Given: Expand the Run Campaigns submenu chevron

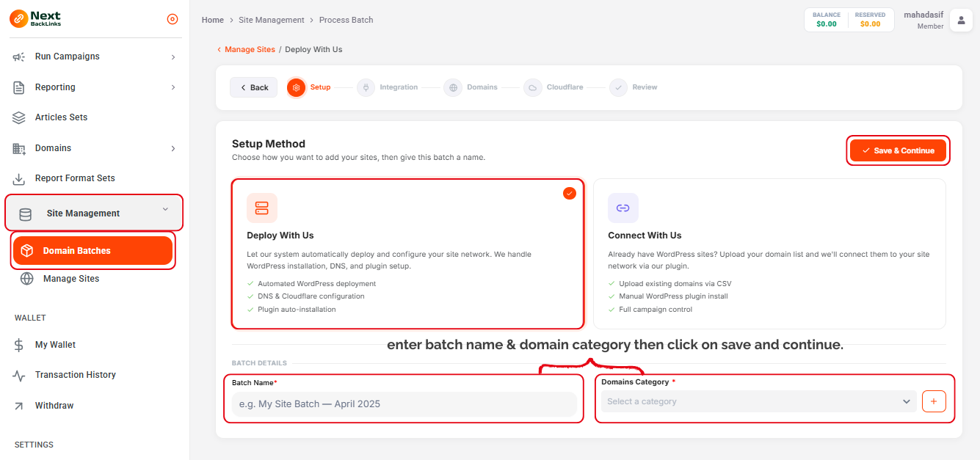Looking at the screenshot, I should coord(173,56).
